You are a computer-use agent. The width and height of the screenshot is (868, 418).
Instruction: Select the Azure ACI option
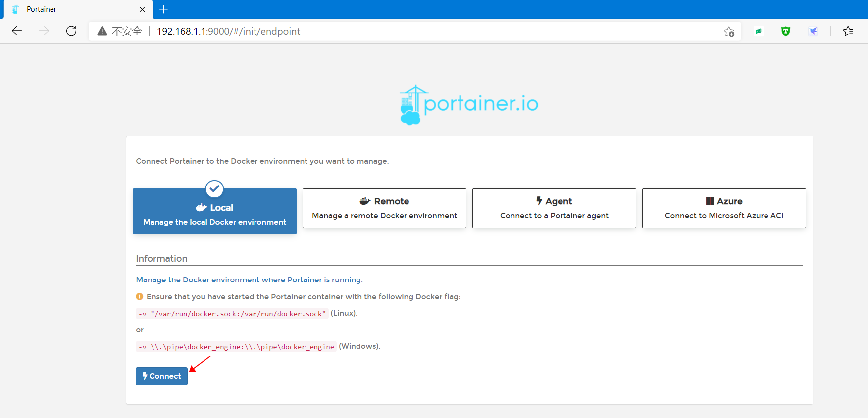[724, 208]
